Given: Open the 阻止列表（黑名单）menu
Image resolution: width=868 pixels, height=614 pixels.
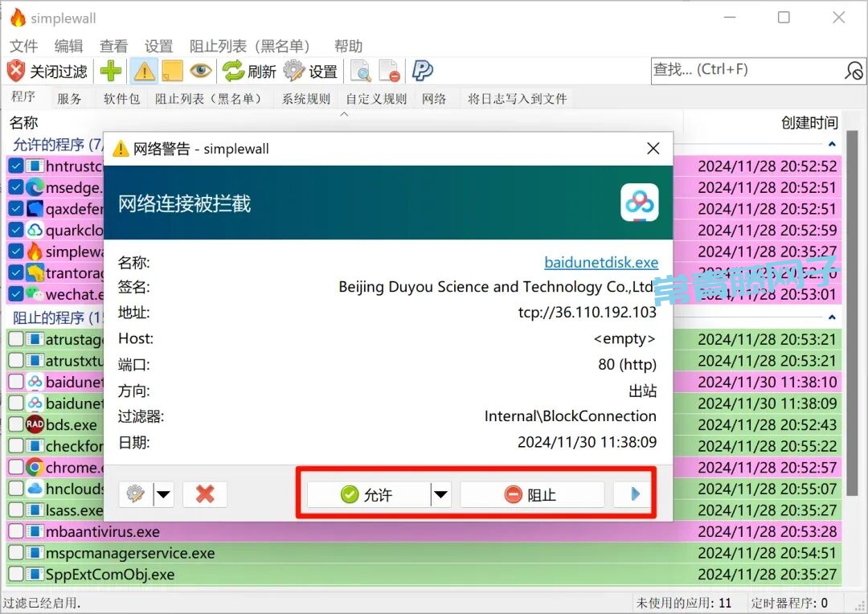Looking at the screenshot, I should pyautogui.click(x=249, y=46).
